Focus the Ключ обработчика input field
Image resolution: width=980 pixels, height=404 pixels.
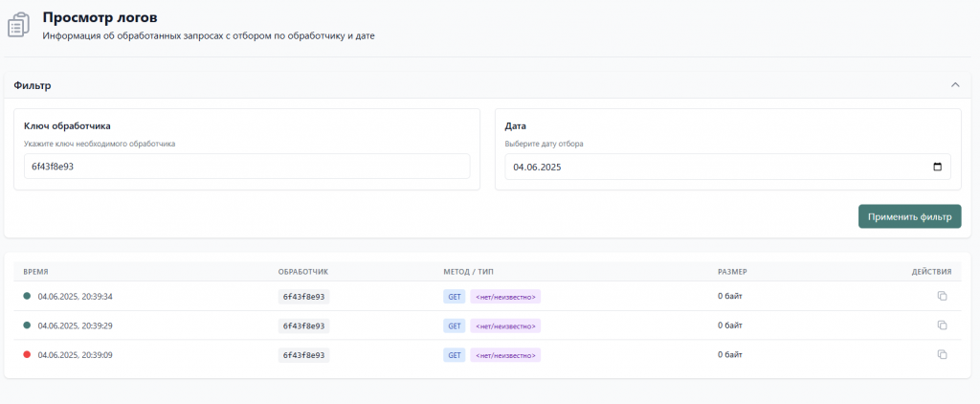(x=247, y=167)
